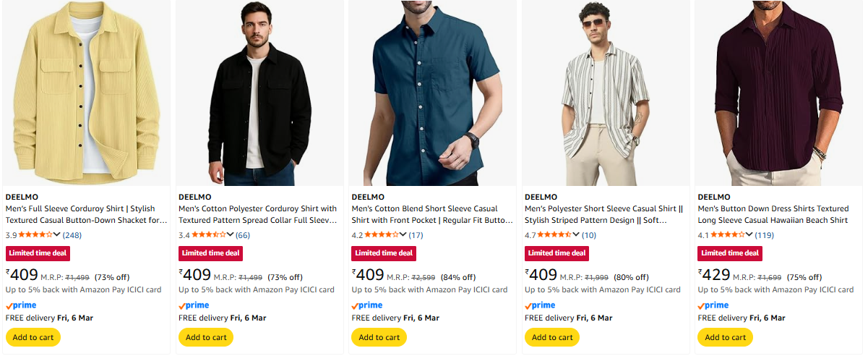This screenshot has width=868, height=356.
Task: Open the maroon textured shirt image
Action: click(779, 94)
